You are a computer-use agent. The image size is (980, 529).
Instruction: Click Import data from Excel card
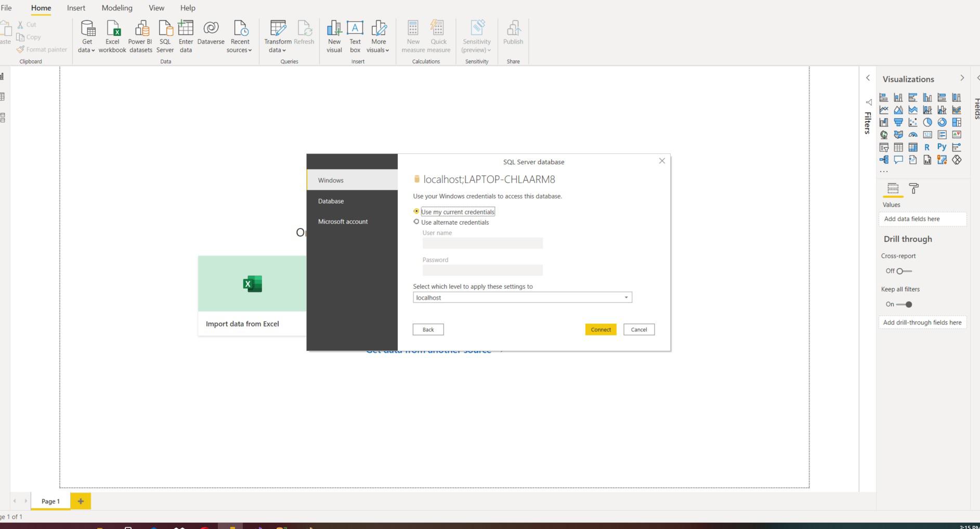tap(252, 295)
